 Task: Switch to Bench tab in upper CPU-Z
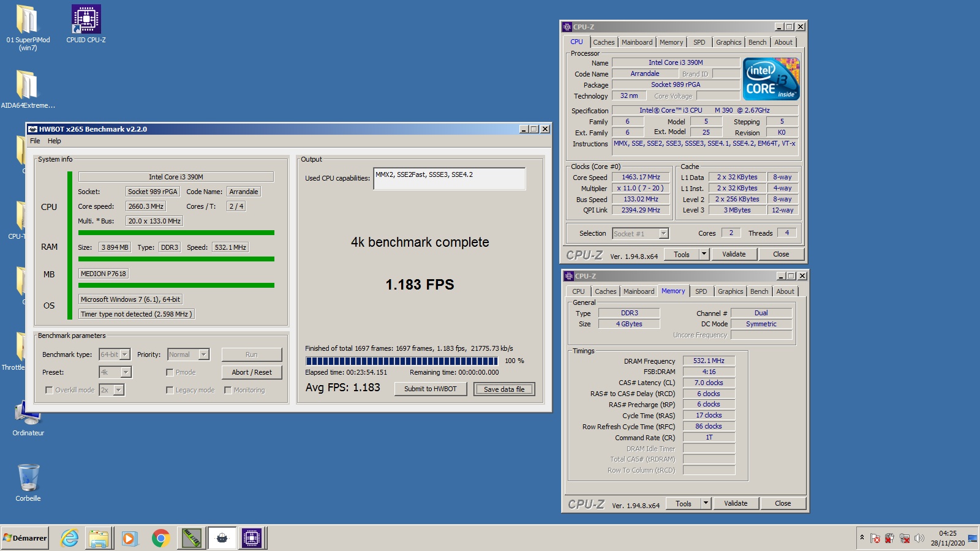pos(757,42)
